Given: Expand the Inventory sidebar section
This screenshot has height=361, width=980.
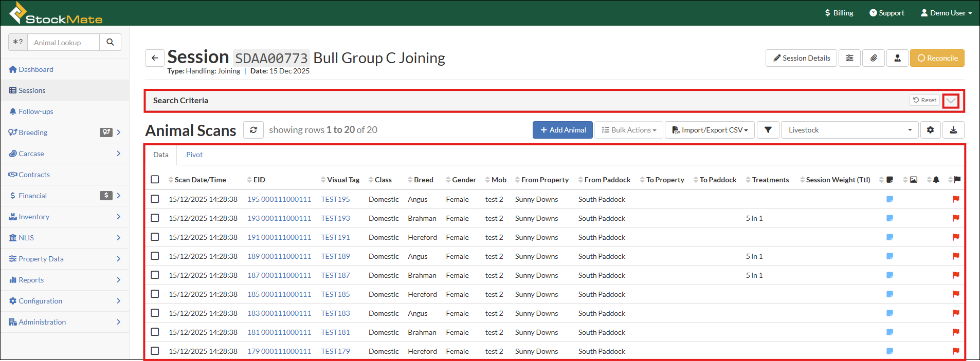Looking at the screenshot, I should [x=118, y=217].
